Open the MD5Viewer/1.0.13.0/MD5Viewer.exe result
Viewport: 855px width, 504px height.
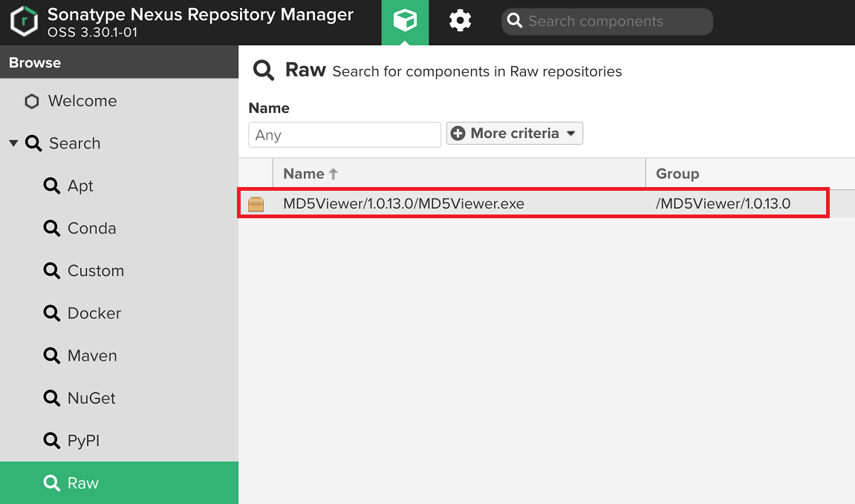point(403,203)
